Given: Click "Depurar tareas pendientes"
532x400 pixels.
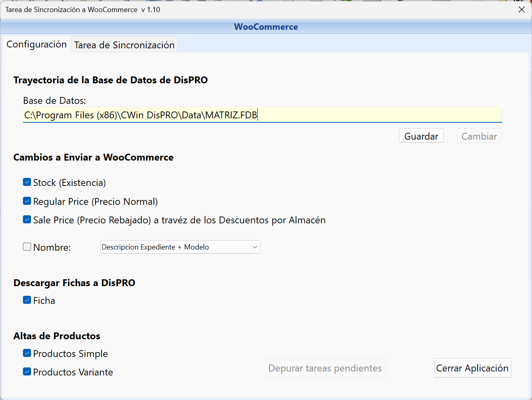Looking at the screenshot, I should pos(325,367).
